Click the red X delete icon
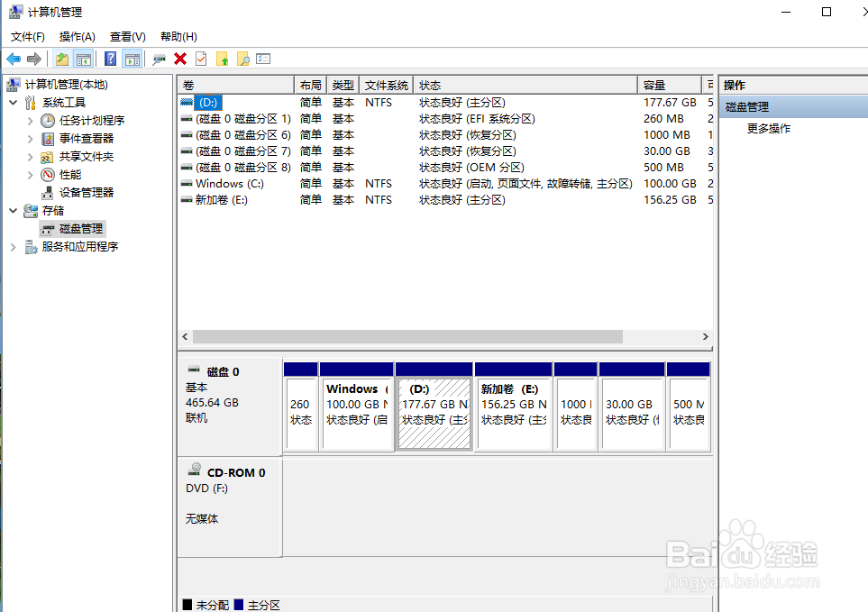The width and height of the screenshot is (868, 612). (180, 59)
